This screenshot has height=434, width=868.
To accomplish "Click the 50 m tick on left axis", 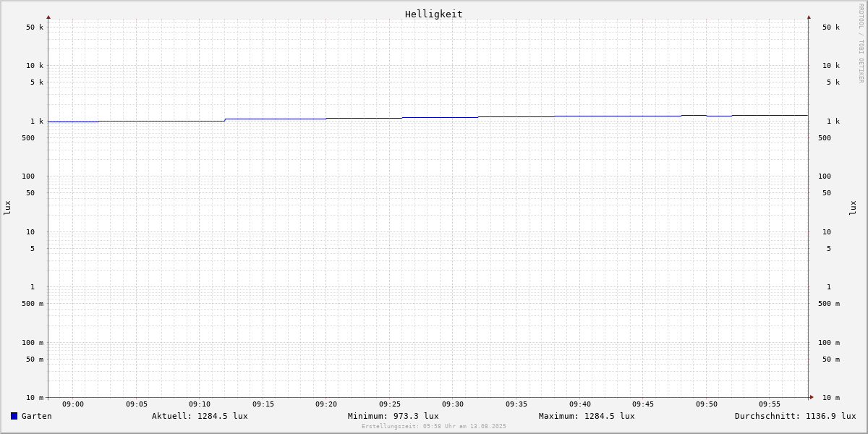I will point(35,359).
